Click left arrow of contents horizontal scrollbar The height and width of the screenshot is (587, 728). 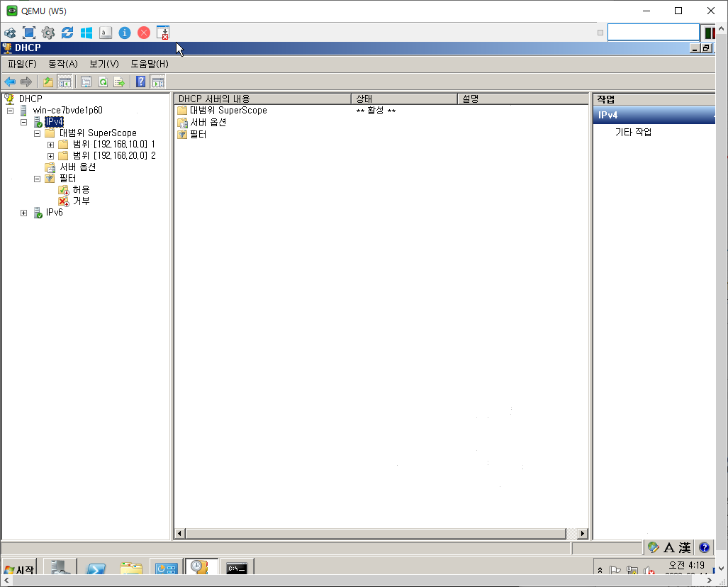point(180,533)
